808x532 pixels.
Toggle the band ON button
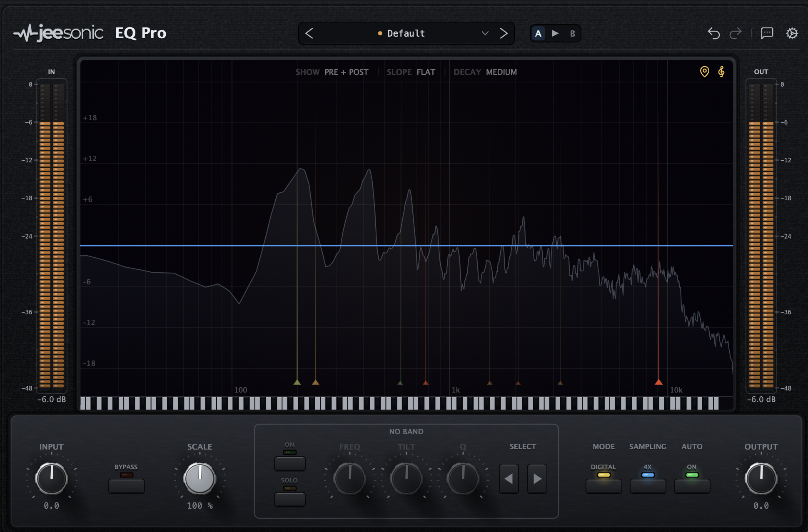pyautogui.click(x=289, y=463)
